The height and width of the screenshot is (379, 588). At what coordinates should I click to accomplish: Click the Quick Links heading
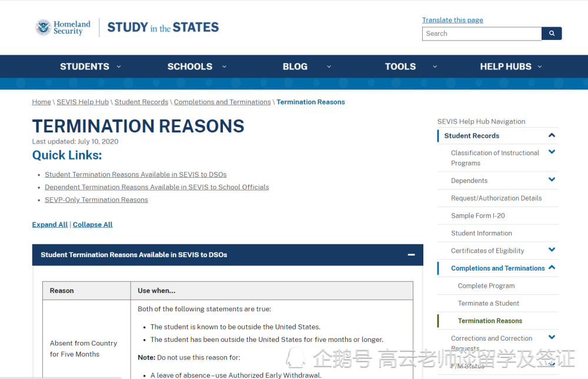click(x=67, y=155)
